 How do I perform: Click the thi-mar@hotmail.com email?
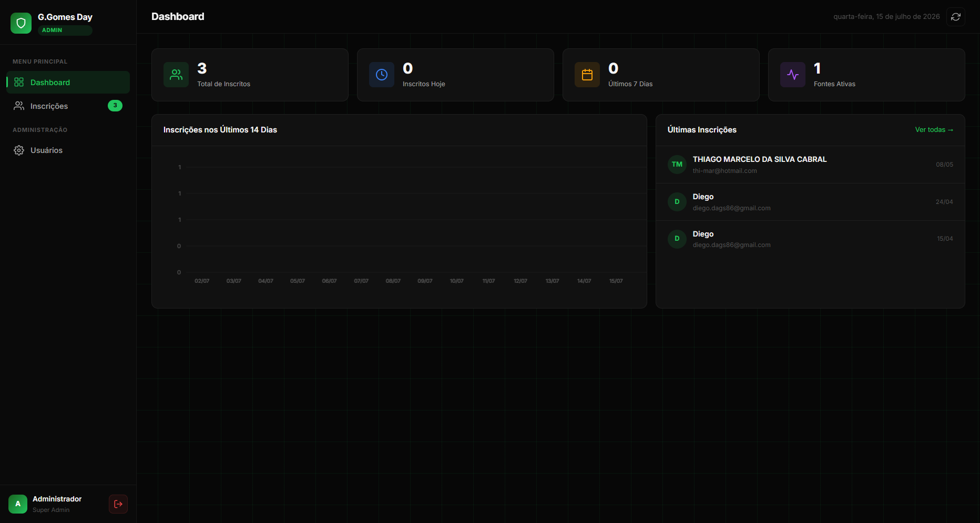[x=724, y=171]
